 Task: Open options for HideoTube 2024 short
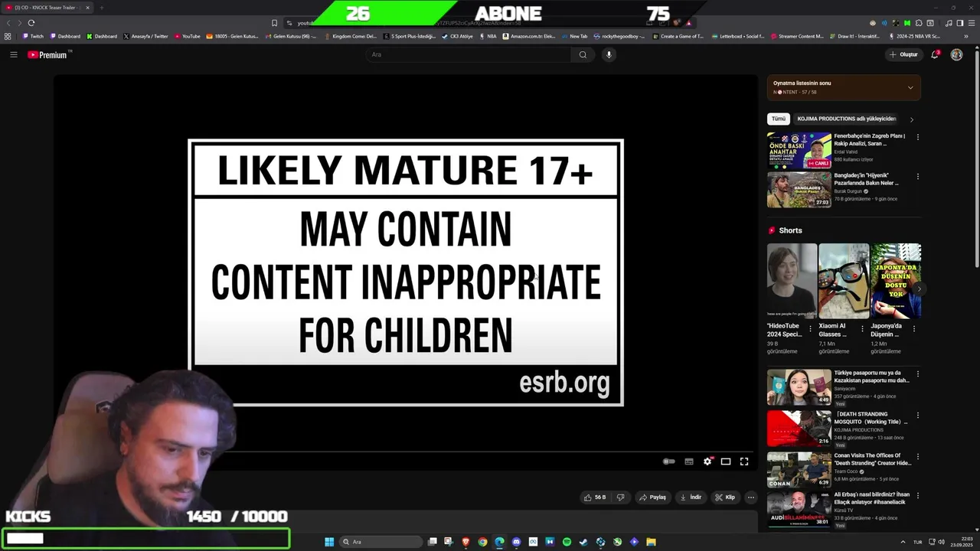(x=811, y=329)
